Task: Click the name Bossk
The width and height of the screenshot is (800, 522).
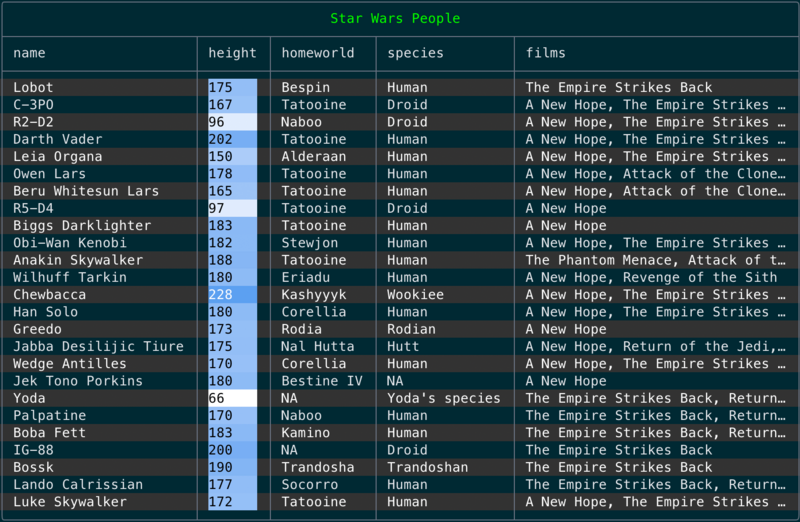Action: click(33, 467)
